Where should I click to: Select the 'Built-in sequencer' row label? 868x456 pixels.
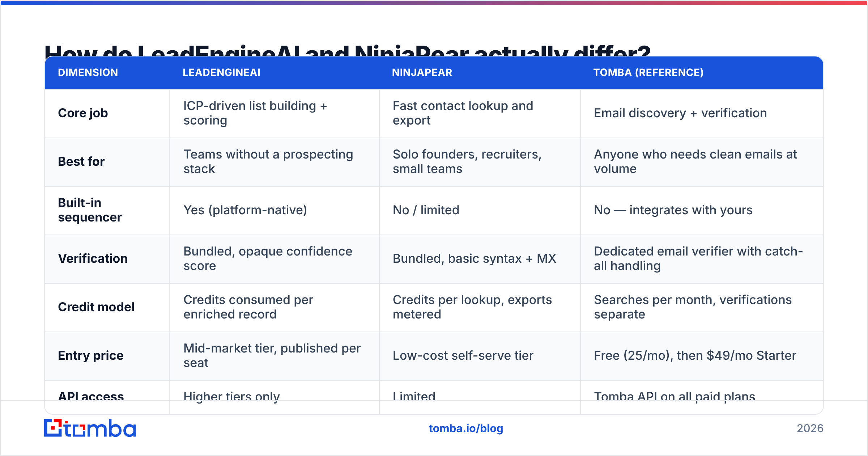[x=90, y=210]
